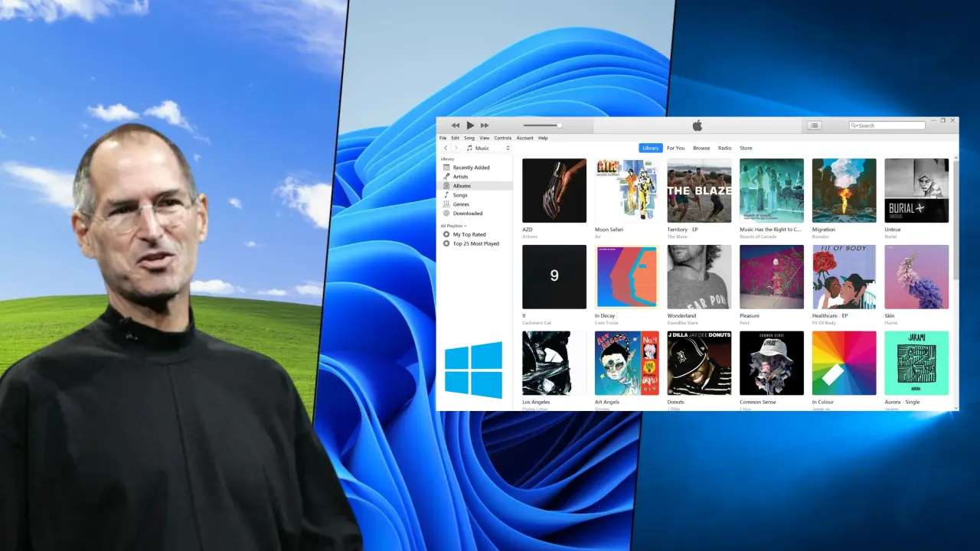The image size is (980, 551).
Task: Open the Controls menu
Action: [503, 138]
